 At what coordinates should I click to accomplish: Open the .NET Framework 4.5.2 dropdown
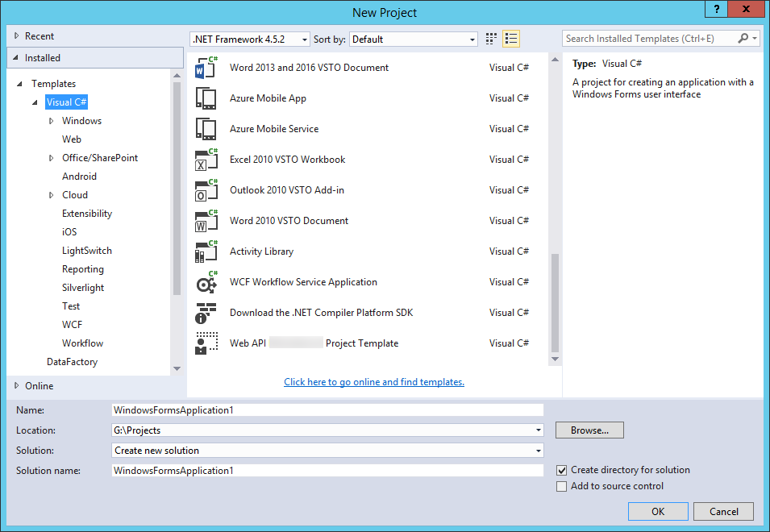[x=302, y=39]
